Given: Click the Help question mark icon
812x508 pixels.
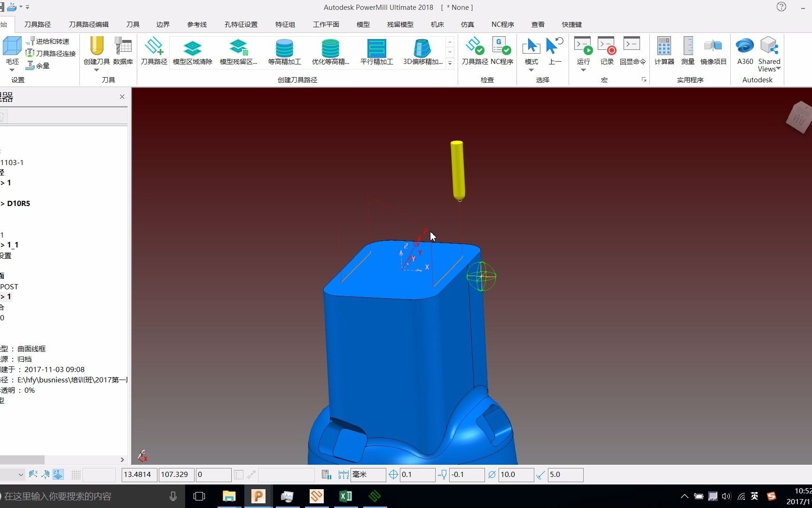Looking at the screenshot, I should 781,7.
